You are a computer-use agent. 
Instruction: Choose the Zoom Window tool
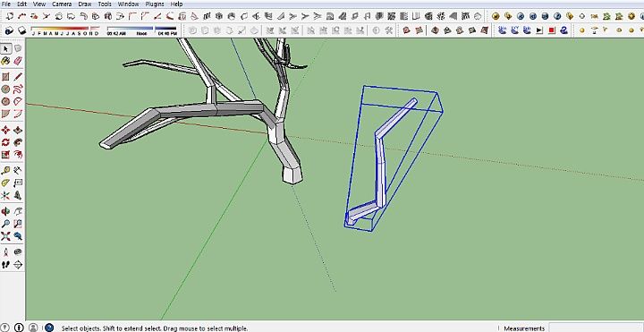18,224
